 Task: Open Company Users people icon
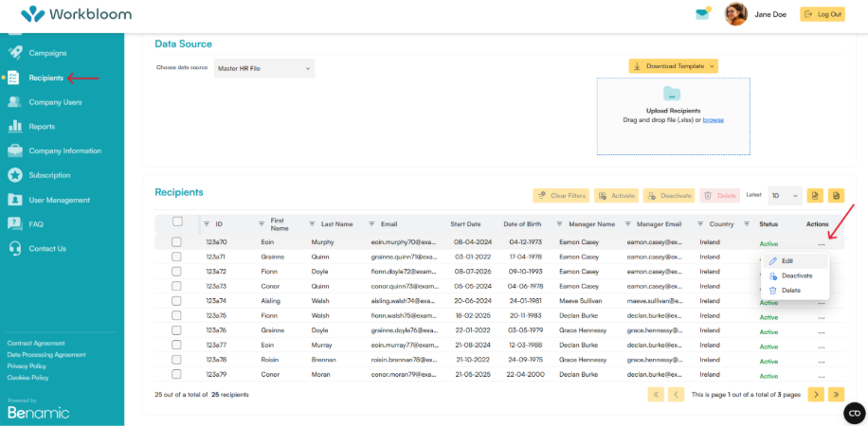15,102
